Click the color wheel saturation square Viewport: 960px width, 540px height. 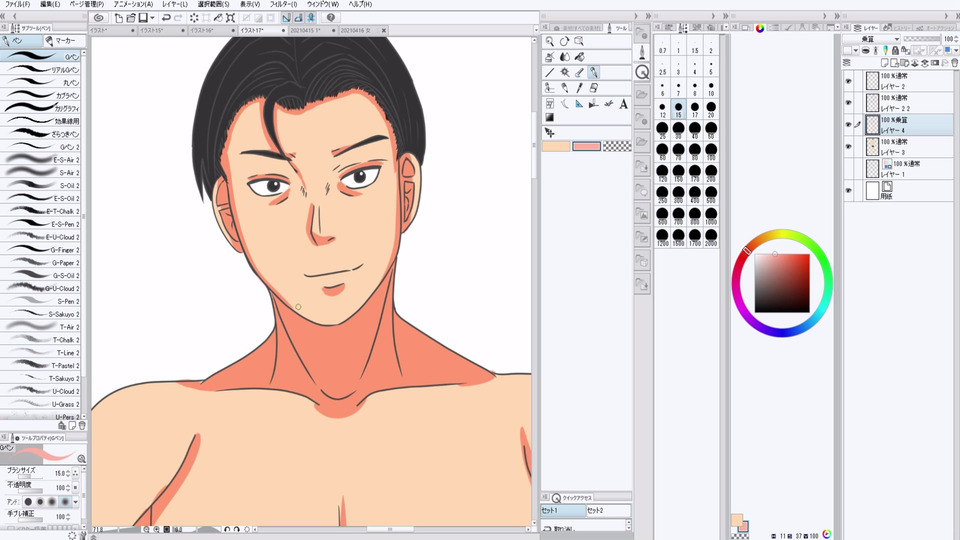tap(782, 283)
